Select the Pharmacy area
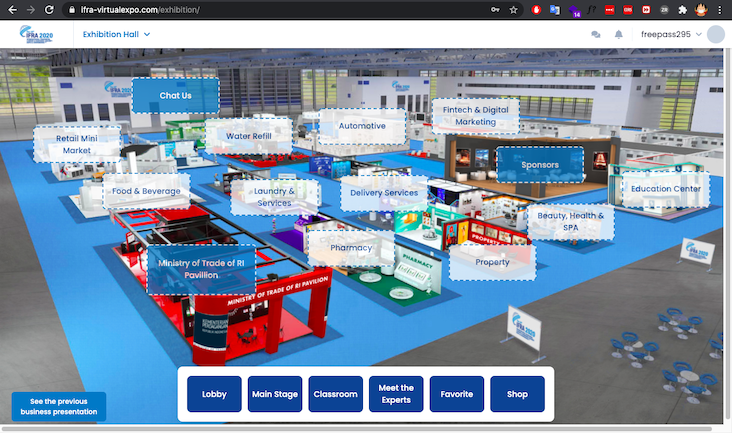Image resolution: width=732 pixels, height=433 pixels. click(x=351, y=248)
